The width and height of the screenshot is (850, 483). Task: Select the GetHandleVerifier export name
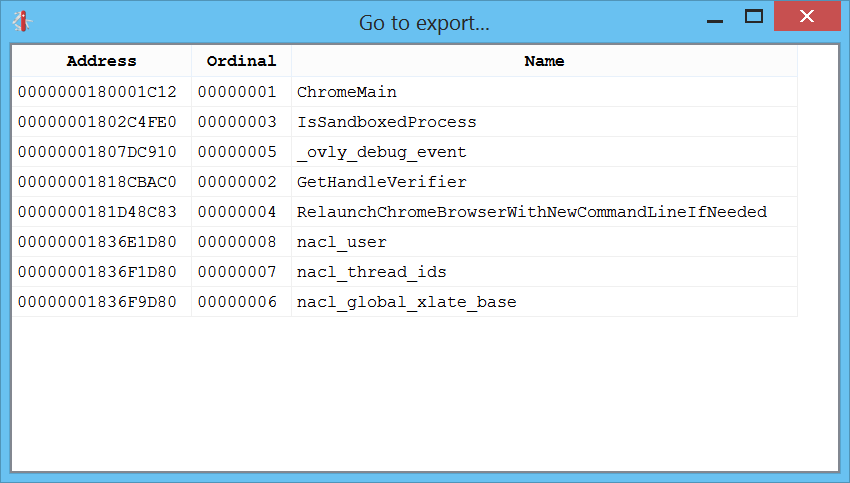point(382,182)
